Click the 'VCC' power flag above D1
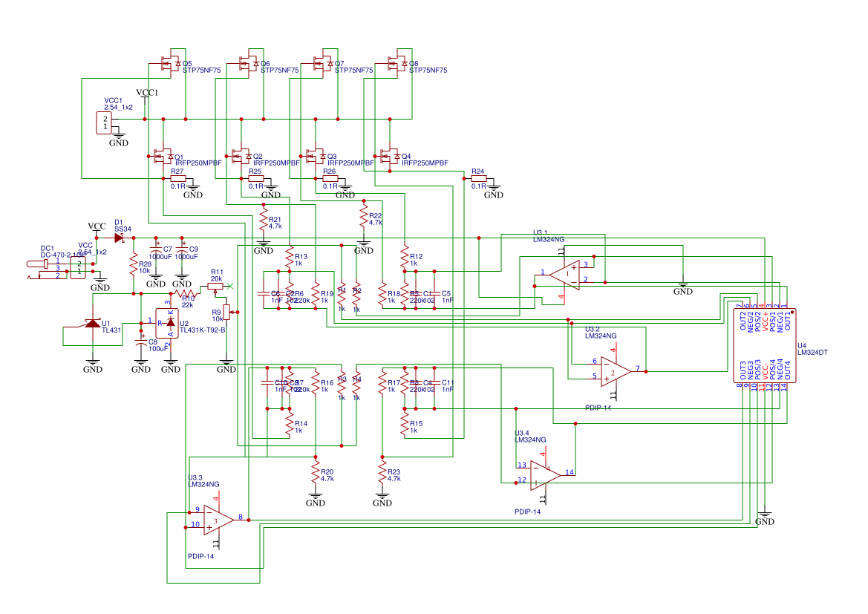868x614 pixels. pos(97,226)
